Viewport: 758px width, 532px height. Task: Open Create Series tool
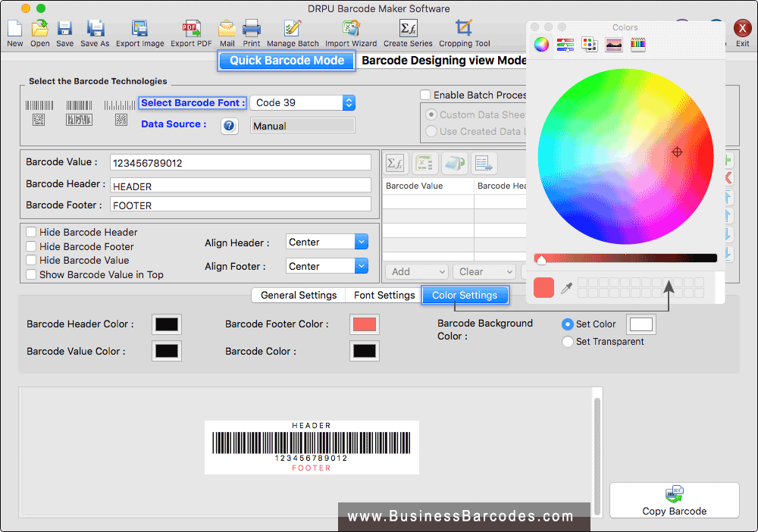click(x=408, y=29)
